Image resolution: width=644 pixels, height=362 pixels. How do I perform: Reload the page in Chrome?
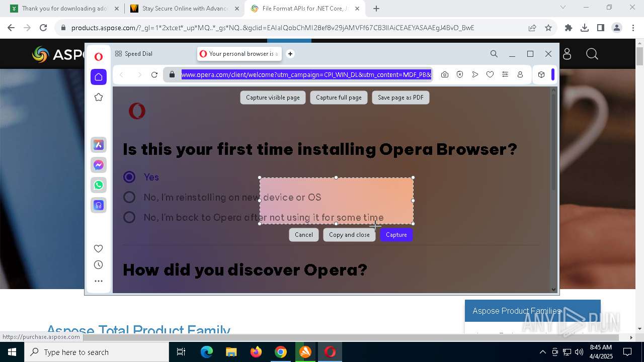pyautogui.click(x=43, y=28)
